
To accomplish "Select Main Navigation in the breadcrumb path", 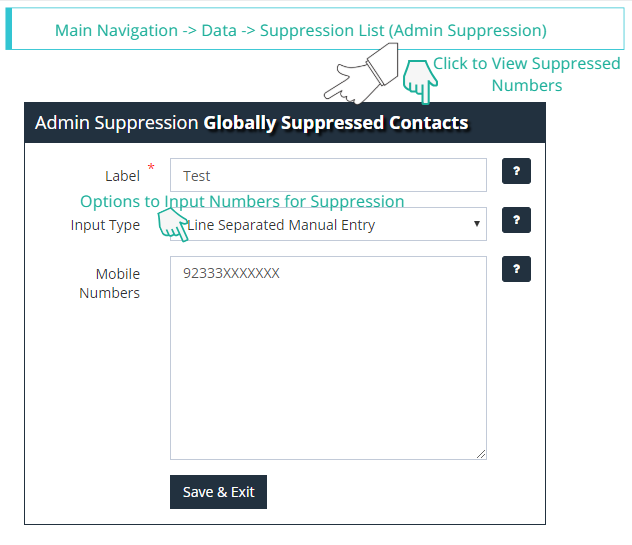I will tap(116, 30).
